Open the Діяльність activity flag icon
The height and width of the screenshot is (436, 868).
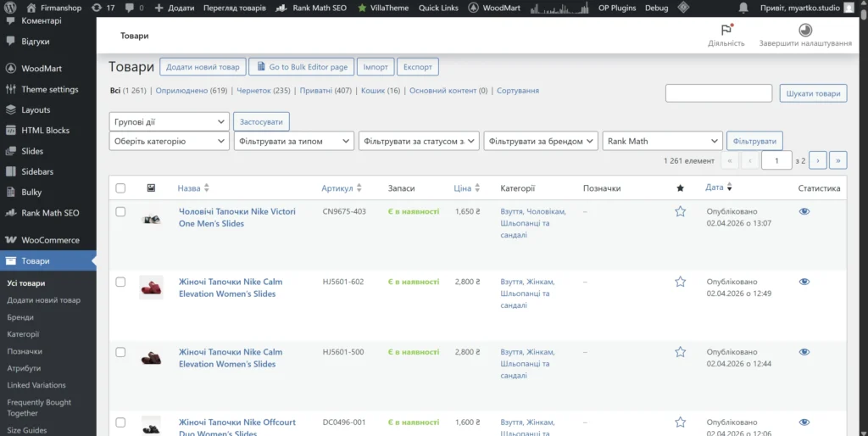(x=726, y=30)
